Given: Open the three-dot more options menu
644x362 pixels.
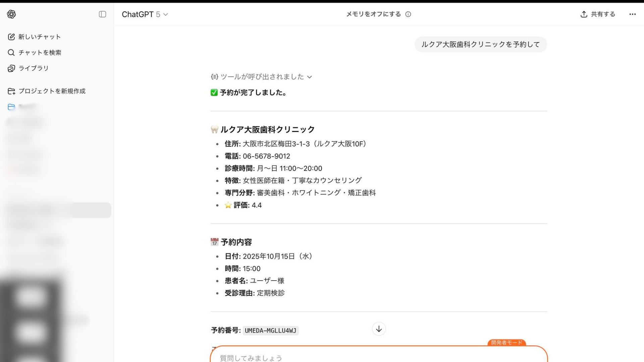Looking at the screenshot, I should pyautogui.click(x=632, y=14).
